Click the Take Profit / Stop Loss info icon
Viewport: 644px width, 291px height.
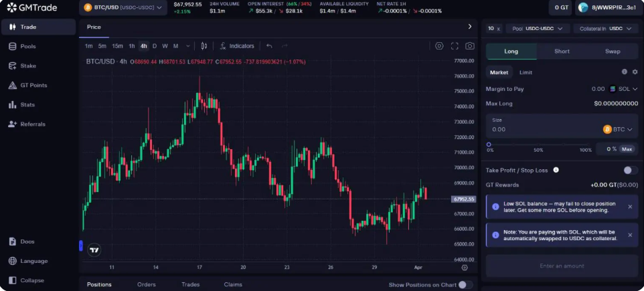(x=556, y=170)
